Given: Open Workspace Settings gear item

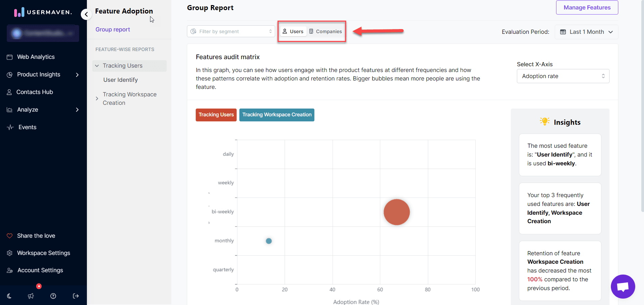Looking at the screenshot, I should (x=43, y=253).
